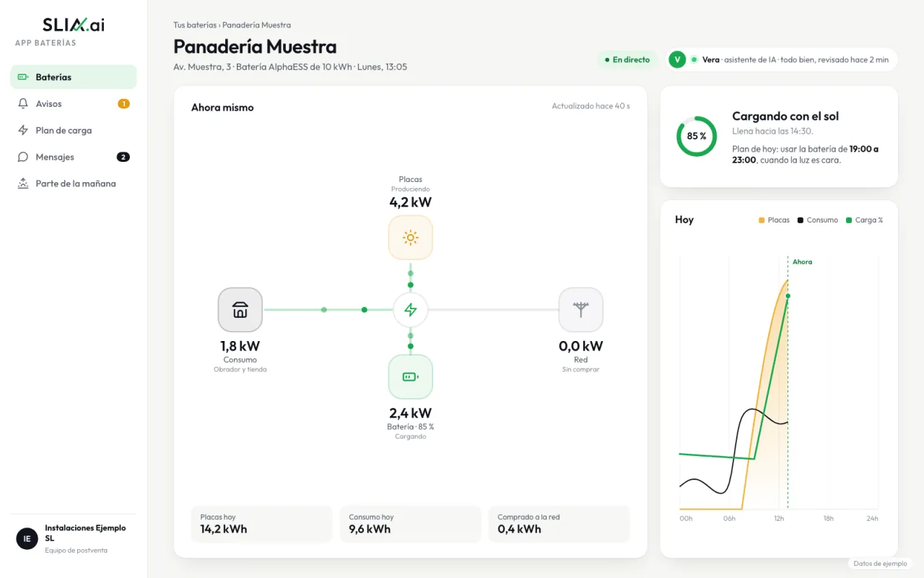Click the 4,2 kW panels reading
The image size is (924, 578).
411,202
